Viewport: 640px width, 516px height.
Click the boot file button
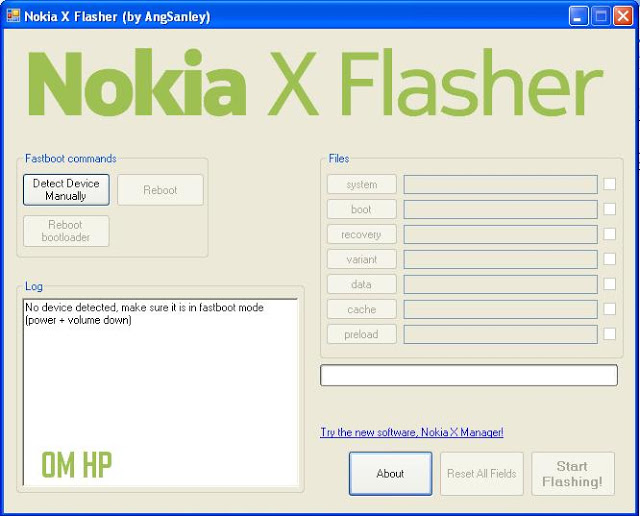[362, 209]
